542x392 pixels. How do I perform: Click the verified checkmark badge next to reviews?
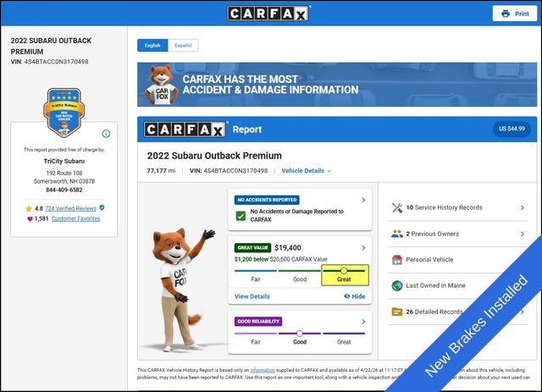[102, 207]
